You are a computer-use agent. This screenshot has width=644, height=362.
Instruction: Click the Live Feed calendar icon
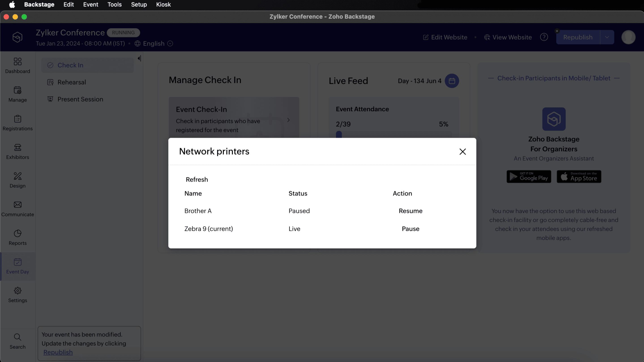click(451, 81)
